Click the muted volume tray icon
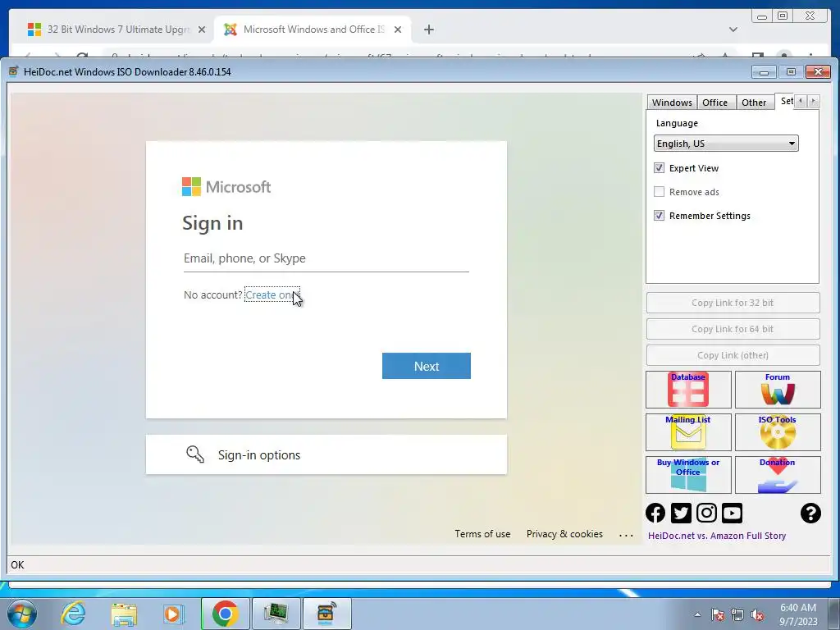The image size is (840, 630). [x=757, y=614]
